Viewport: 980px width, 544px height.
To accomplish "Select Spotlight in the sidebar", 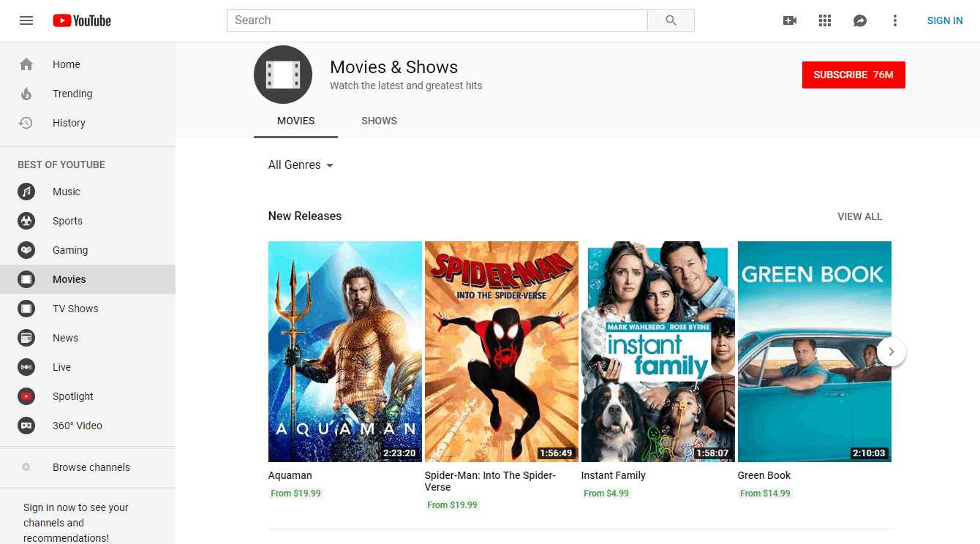I will 88,396.
